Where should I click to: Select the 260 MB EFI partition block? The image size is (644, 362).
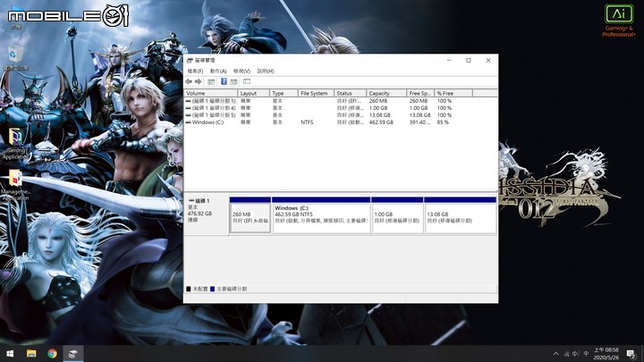click(x=250, y=215)
